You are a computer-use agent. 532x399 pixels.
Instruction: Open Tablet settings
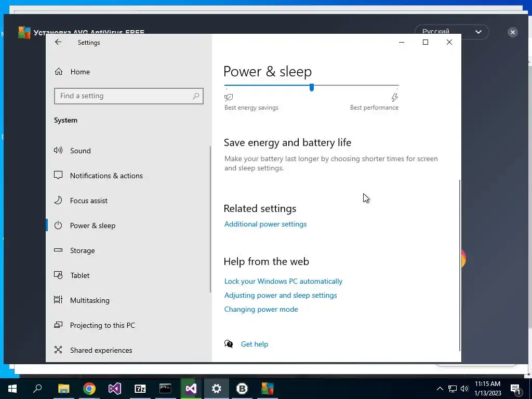(x=79, y=275)
